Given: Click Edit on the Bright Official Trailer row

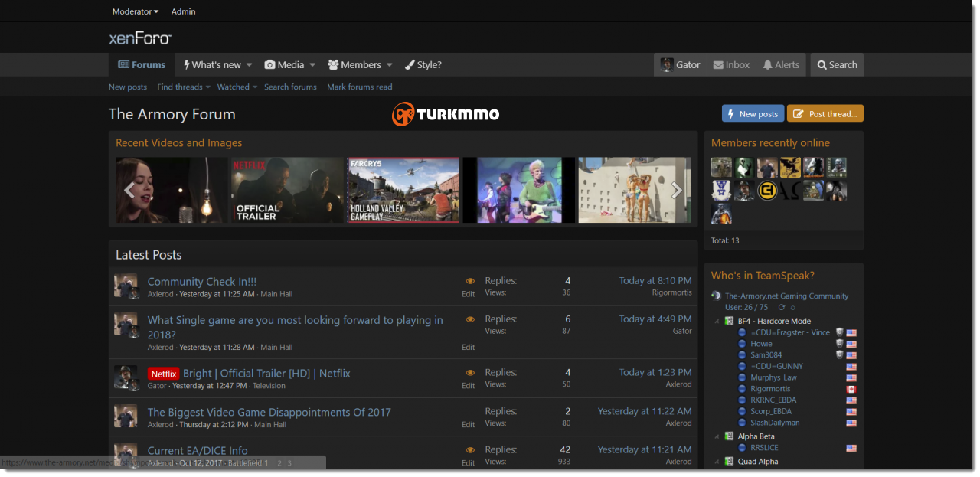Looking at the screenshot, I should [x=469, y=386].
